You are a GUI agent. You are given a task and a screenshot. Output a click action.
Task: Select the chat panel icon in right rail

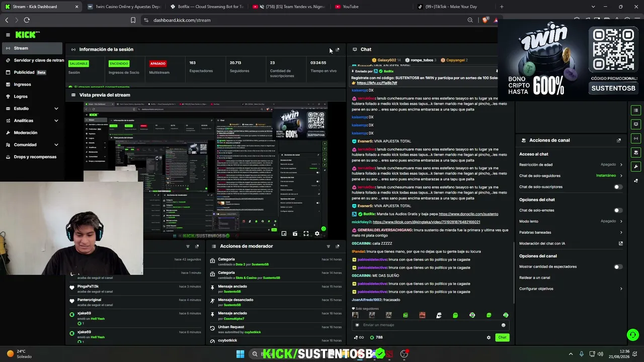tap(636, 124)
